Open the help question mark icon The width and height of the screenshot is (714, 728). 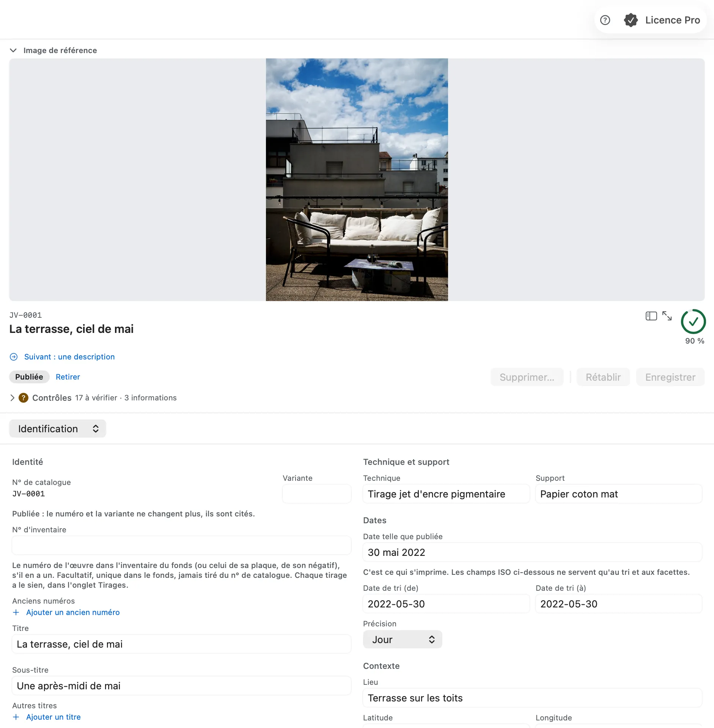click(605, 20)
